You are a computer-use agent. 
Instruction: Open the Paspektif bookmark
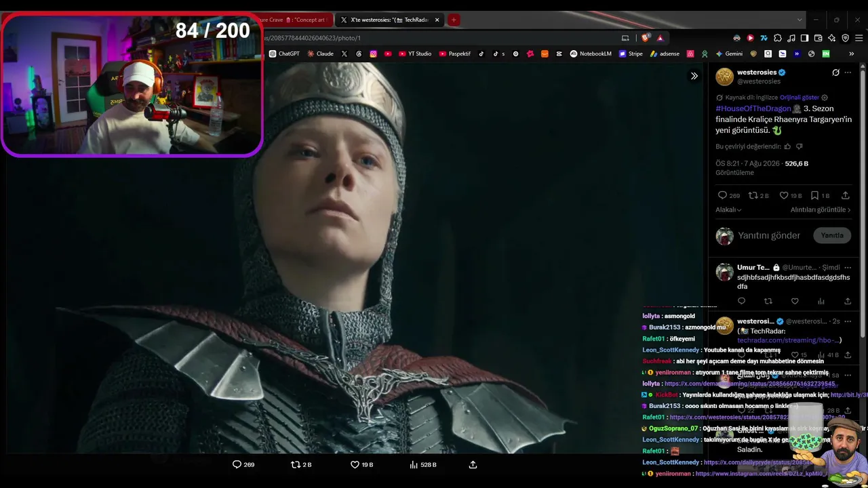(455, 54)
